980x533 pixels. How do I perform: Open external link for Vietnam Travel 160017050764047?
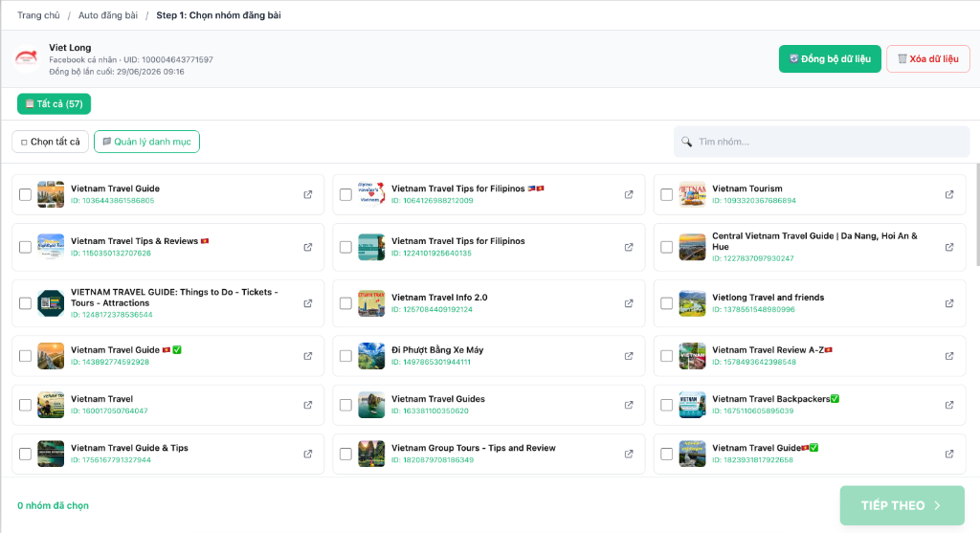[308, 405]
